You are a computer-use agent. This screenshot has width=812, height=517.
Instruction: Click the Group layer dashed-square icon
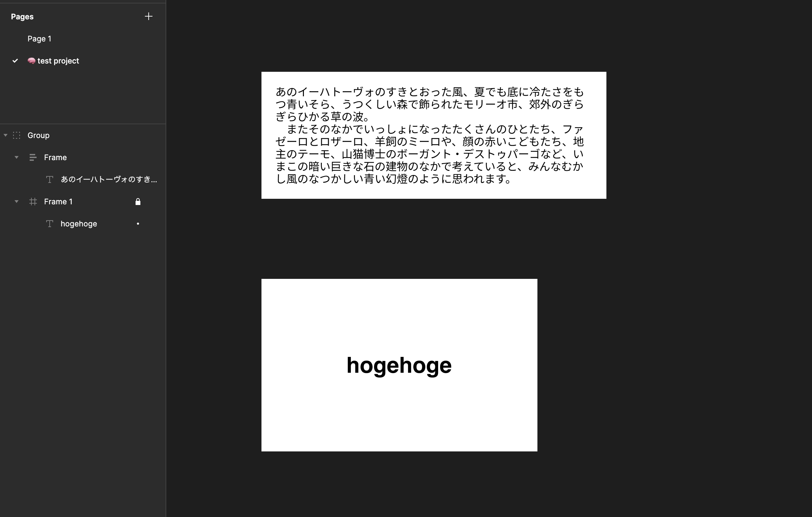[17, 135]
